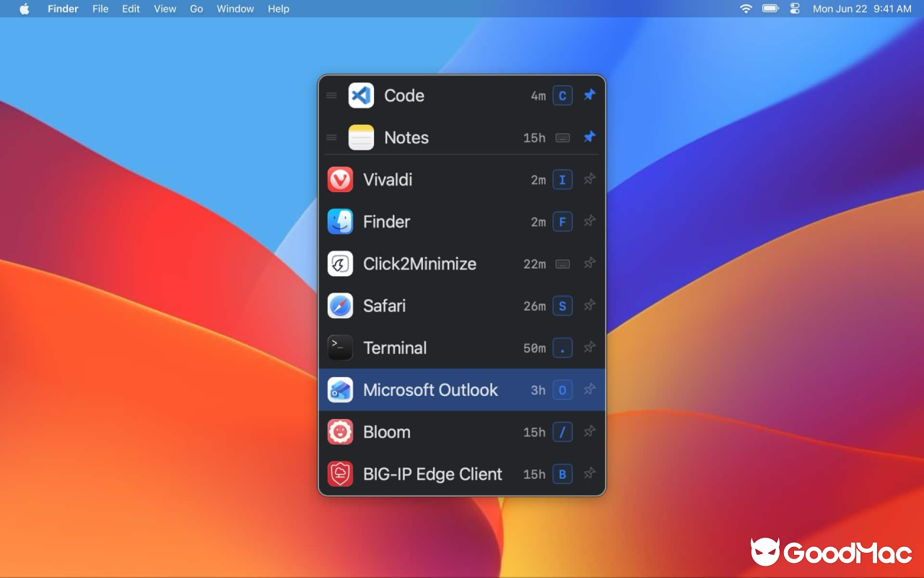
Task: Click the Safari compass icon
Action: coord(340,306)
